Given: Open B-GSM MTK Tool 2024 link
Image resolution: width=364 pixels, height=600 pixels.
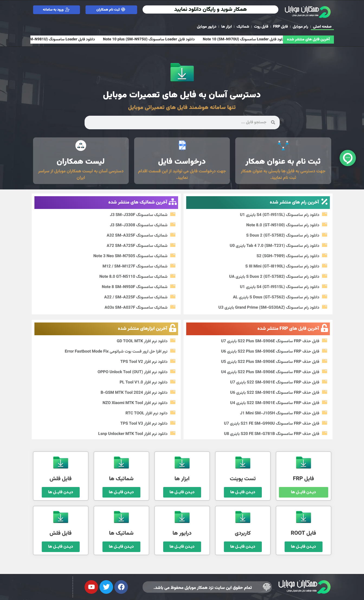Looking at the screenshot, I should coord(134,392).
